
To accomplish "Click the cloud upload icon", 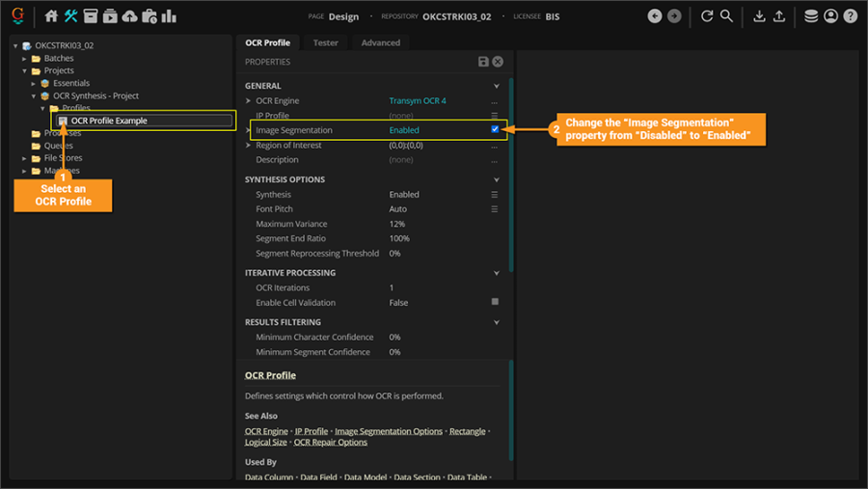I will pos(129,16).
